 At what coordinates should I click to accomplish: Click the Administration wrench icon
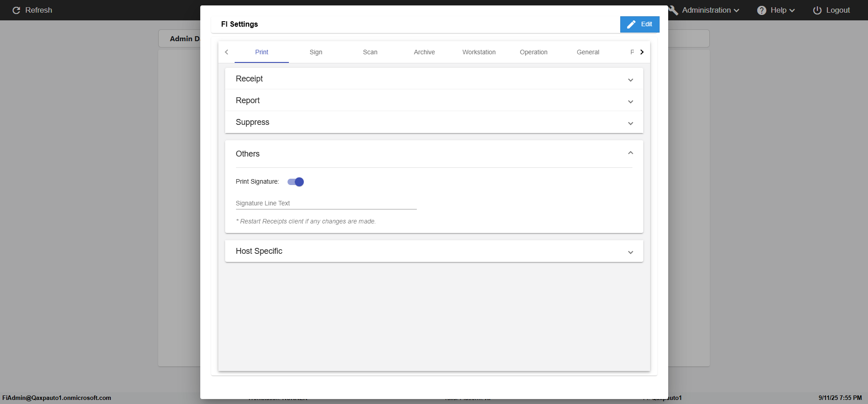click(x=674, y=10)
